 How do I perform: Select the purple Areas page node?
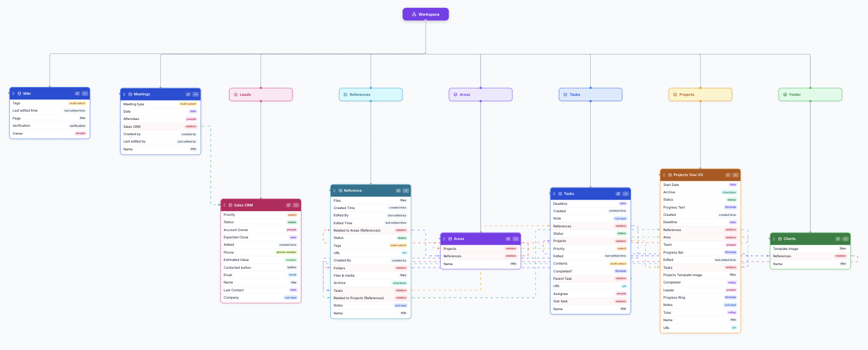(x=481, y=95)
